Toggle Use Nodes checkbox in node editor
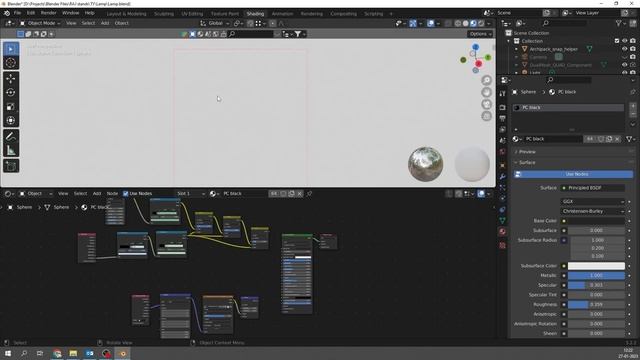This screenshot has height=360, width=640. tap(125, 193)
